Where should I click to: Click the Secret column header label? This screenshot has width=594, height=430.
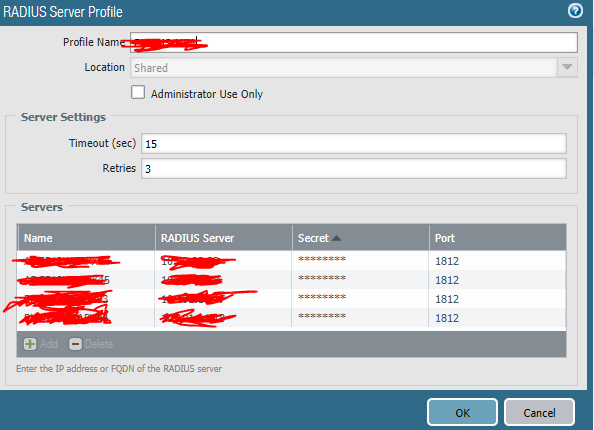[x=313, y=238]
